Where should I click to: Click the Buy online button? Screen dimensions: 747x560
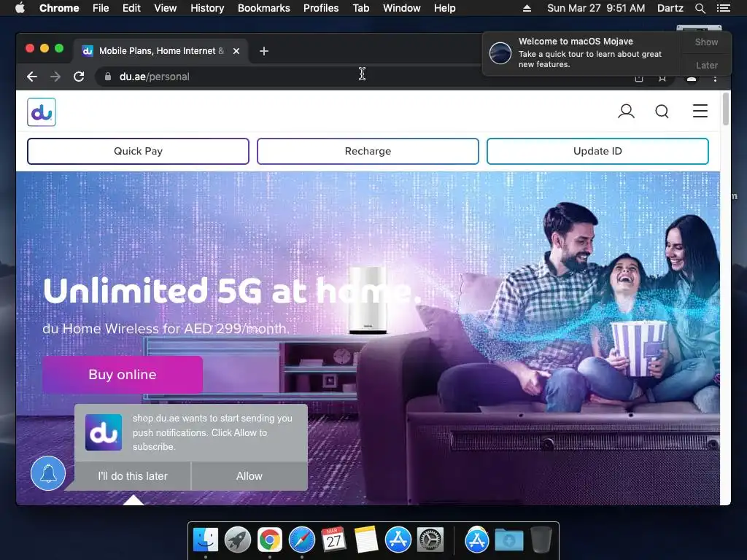click(x=123, y=374)
